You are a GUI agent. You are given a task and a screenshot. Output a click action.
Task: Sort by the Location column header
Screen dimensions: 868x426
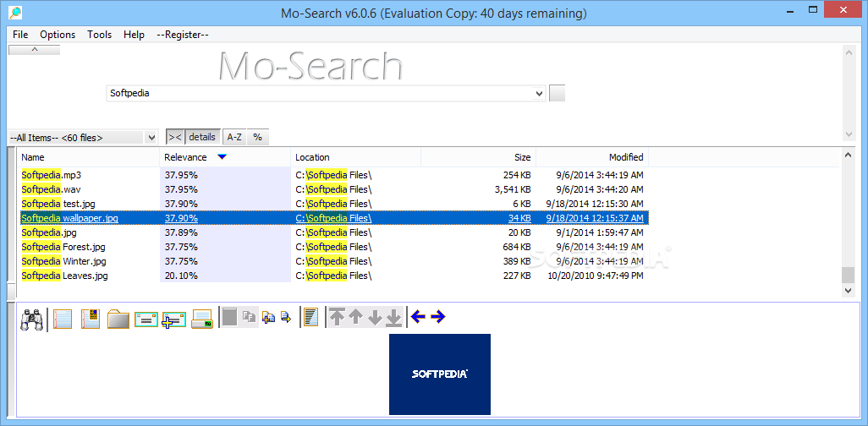click(x=356, y=157)
